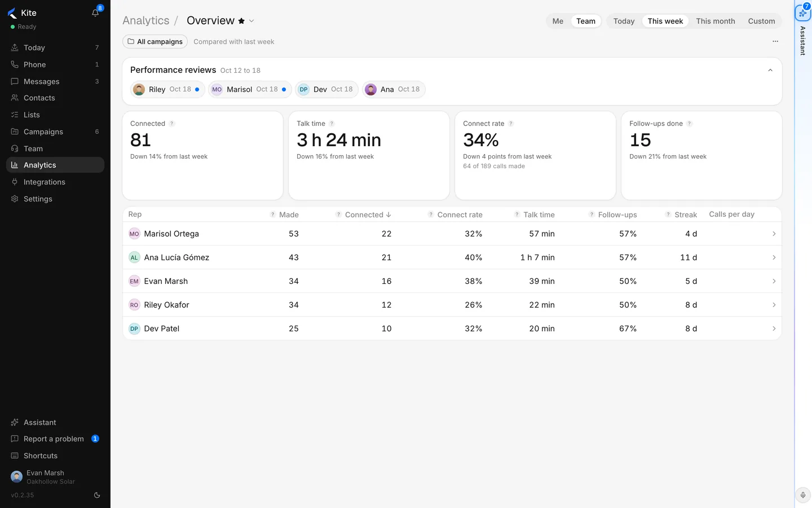Click the folder icon in All campaigns
This screenshot has width=812, height=508.
pos(131,42)
